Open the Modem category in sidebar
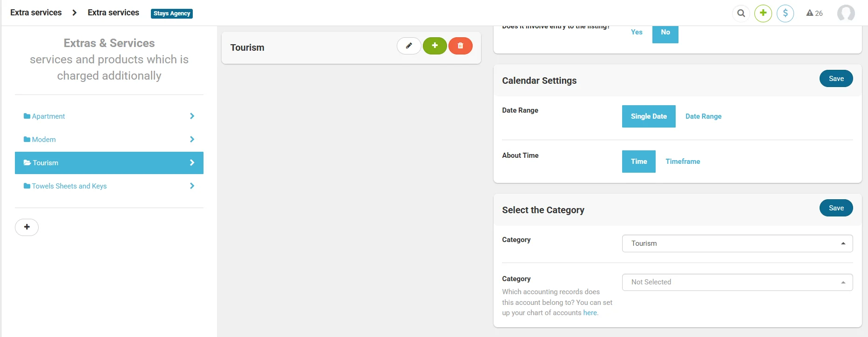Viewport: 868px width, 337px height. [x=44, y=140]
